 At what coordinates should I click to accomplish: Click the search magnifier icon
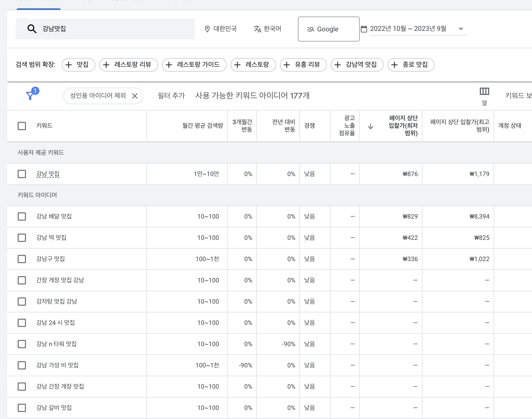[32, 29]
